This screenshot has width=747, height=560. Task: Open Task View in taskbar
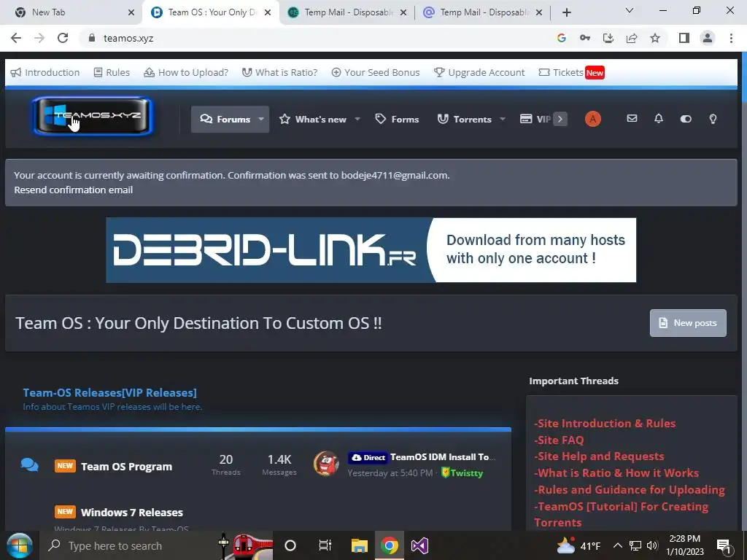(325, 545)
